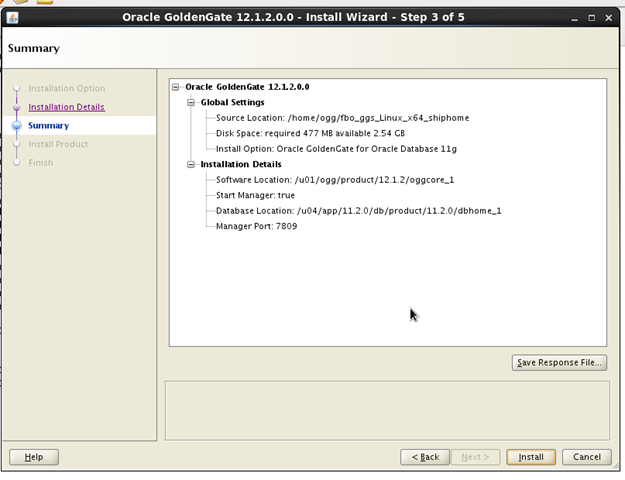
Task: Collapse the Oracle GoldenGate 12.1.2.0.0 root node
Action: (x=176, y=87)
